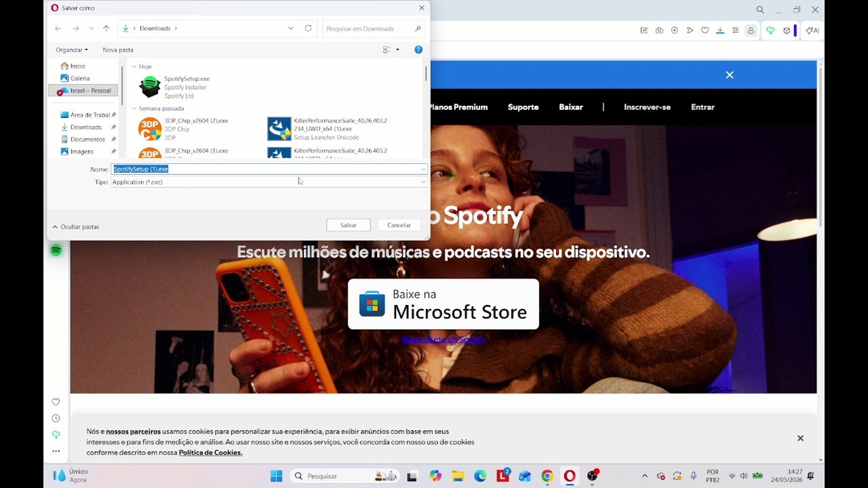The image size is (868, 488).
Task: Open the Organizar dropdown menu
Action: pyautogui.click(x=72, y=49)
